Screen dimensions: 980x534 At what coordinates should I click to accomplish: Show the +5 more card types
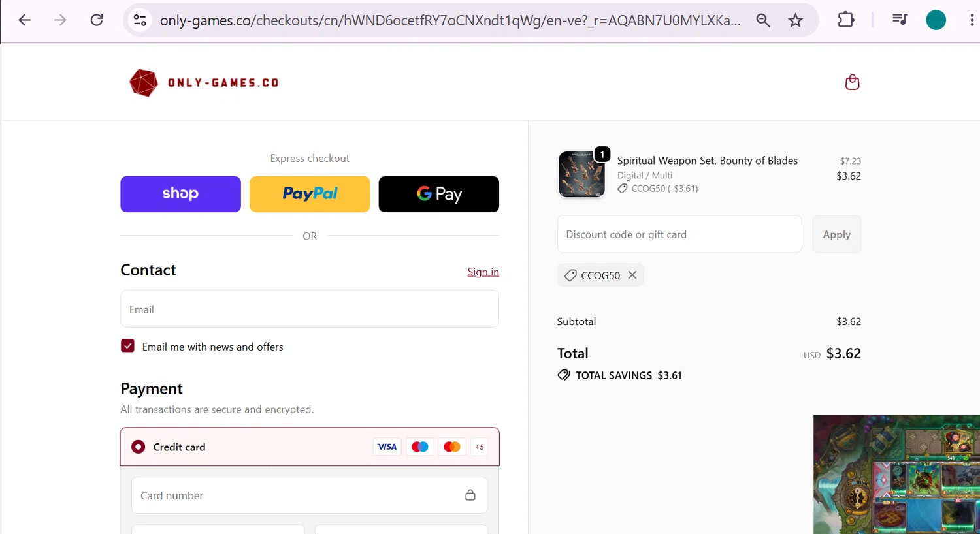pos(480,447)
